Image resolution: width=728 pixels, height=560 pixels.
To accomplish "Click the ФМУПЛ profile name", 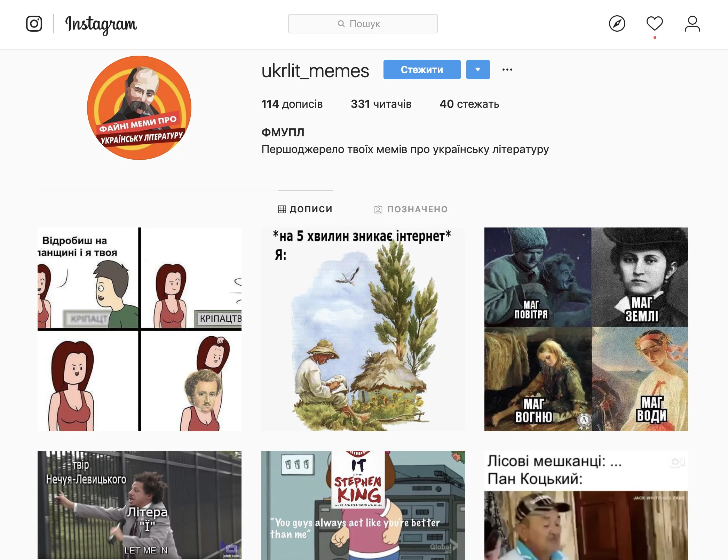I will coord(283,132).
